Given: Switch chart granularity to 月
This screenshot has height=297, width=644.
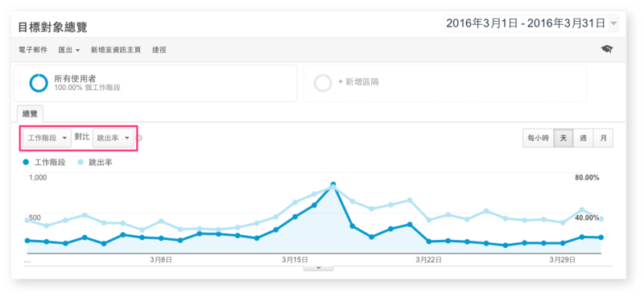Looking at the screenshot, I should click(x=603, y=138).
